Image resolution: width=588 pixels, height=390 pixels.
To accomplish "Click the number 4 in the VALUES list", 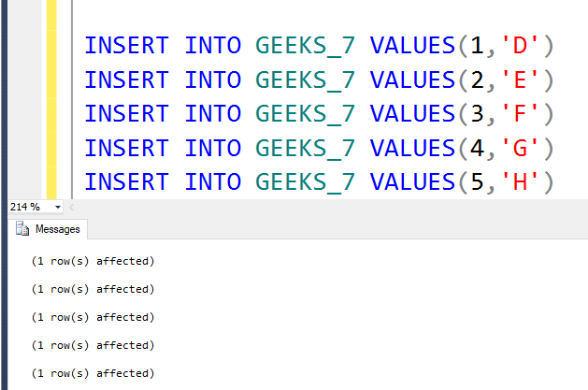I will (478, 146).
